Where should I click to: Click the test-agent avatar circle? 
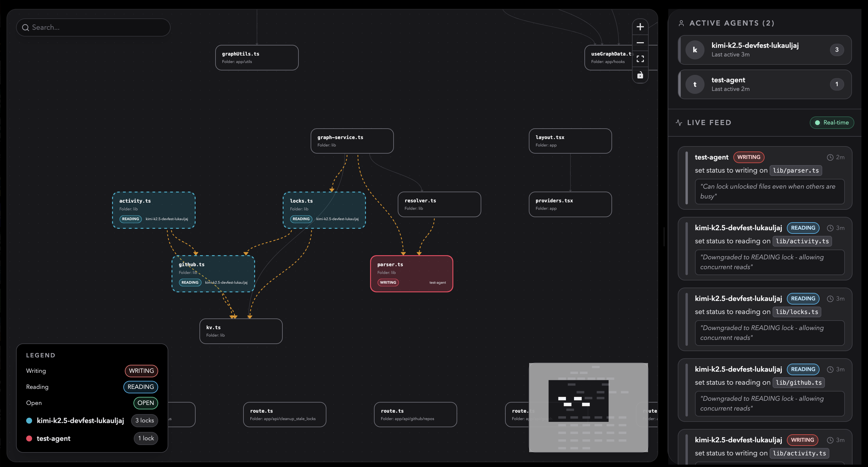pyautogui.click(x=694, y=84)
